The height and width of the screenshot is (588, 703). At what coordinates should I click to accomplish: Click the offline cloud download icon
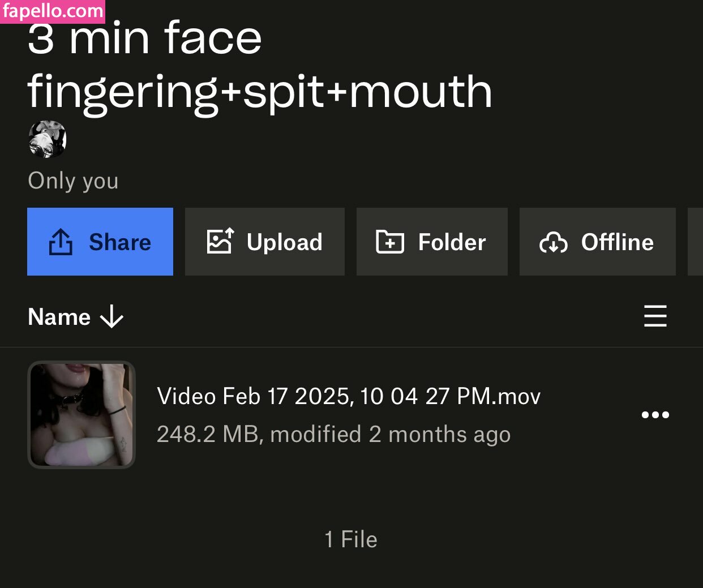click(x=553, y=243)
